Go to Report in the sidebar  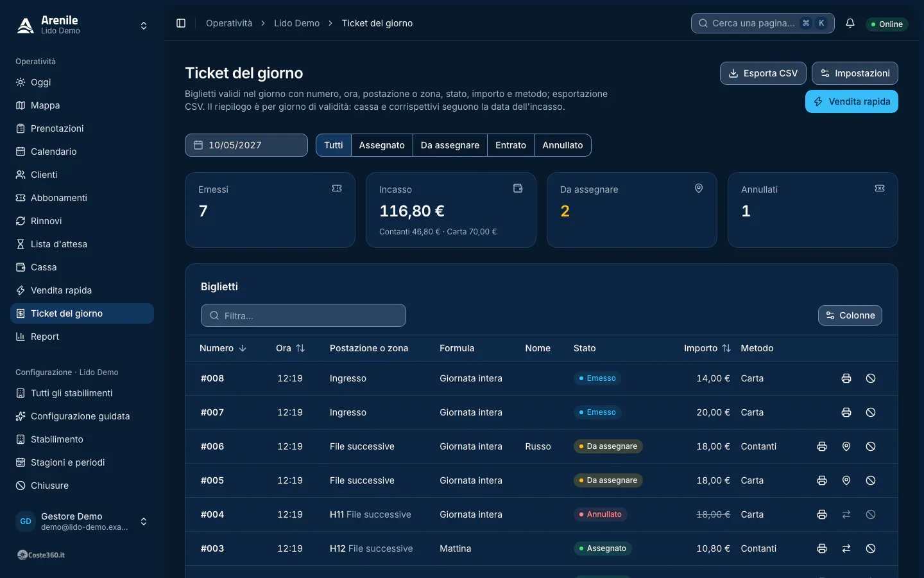(82, 337)
